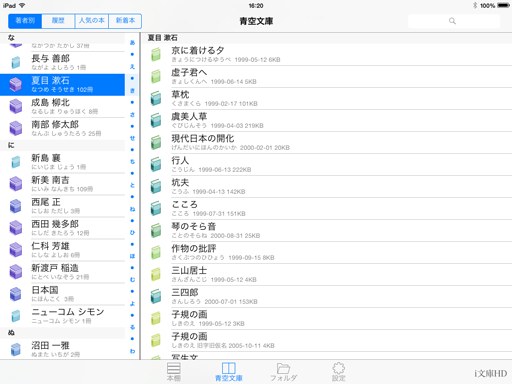The height and width of the screenshot is (384, 512).
Task: Jump to さ in the index bar
Action: click(132, 115)
